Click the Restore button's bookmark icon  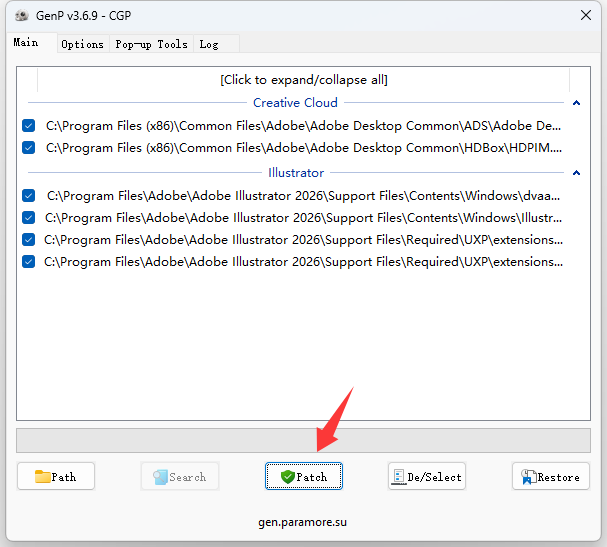click(x=528, y=477)
